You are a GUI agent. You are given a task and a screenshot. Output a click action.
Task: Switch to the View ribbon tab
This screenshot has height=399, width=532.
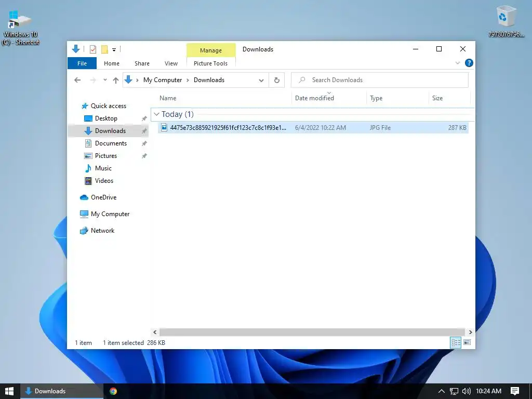[171, 63]
